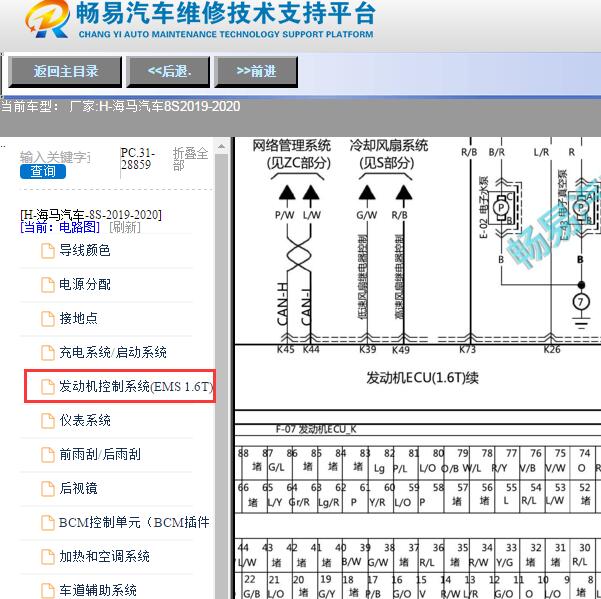Click document icon beside 发动机控制系统
The image size is (601, 599).
coord(48,387)
